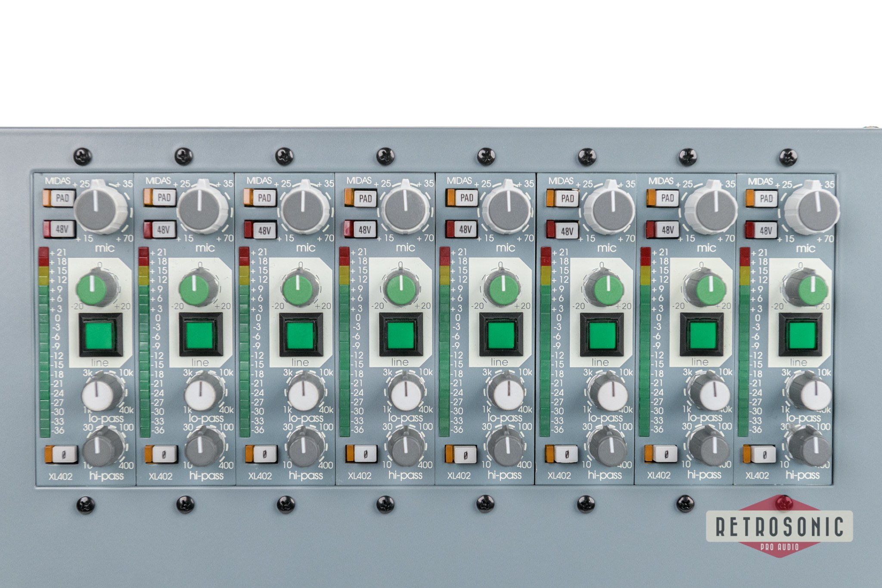
Task: Enable 48V on the second channel strip
Action: 159,229
